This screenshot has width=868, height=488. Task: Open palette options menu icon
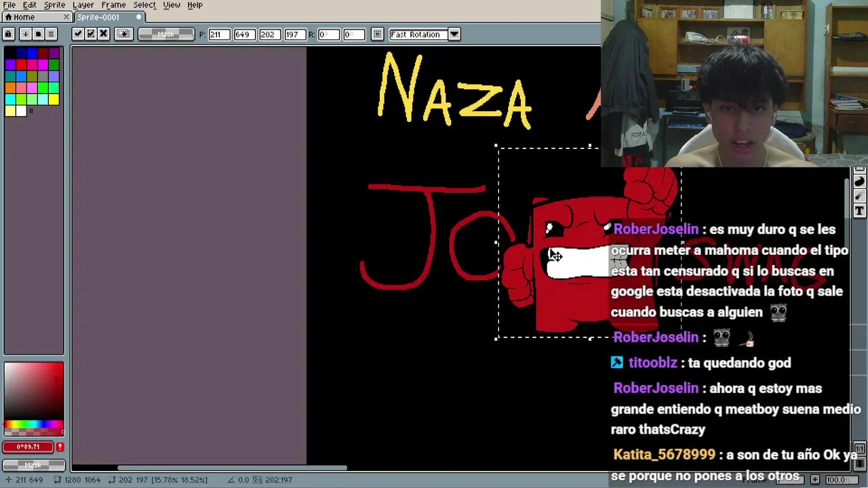51,34
